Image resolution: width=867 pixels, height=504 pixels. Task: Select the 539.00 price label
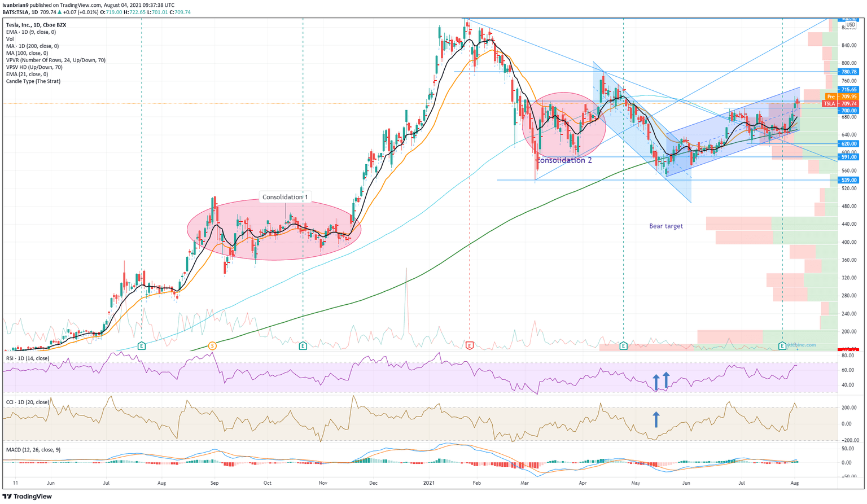pos(849,181)
